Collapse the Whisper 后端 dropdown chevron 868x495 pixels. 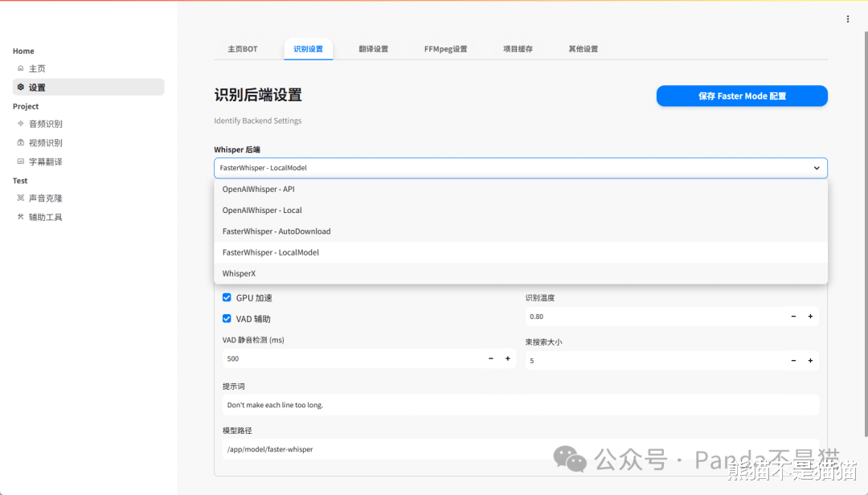(817, 168)
